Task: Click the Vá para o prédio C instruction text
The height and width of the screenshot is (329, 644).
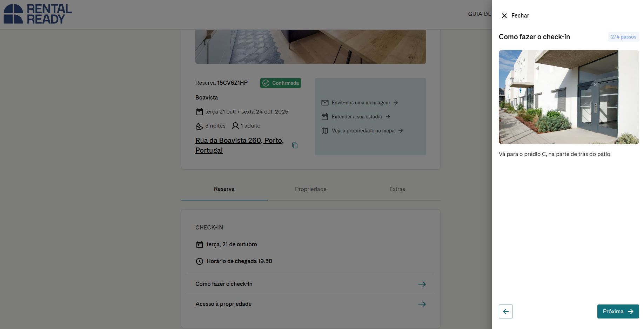Action: tap(554, 154)
